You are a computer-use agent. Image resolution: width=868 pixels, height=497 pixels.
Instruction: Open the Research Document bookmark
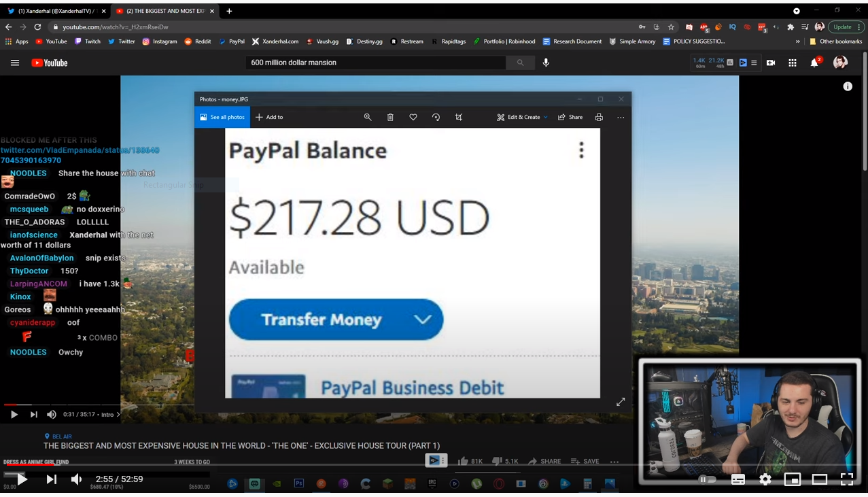(572, 41)
